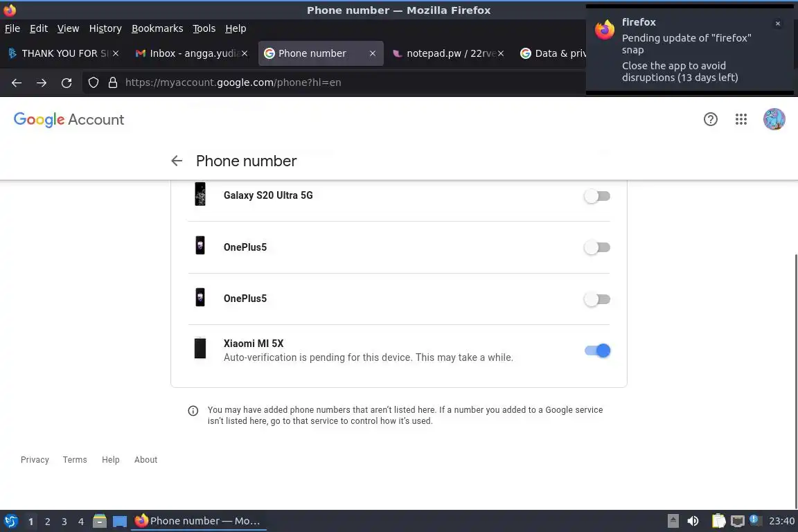Open the clipboard manager tray icon
This screenshot has width=798, height=532.
pyautogui.click(x=718, y=521)
